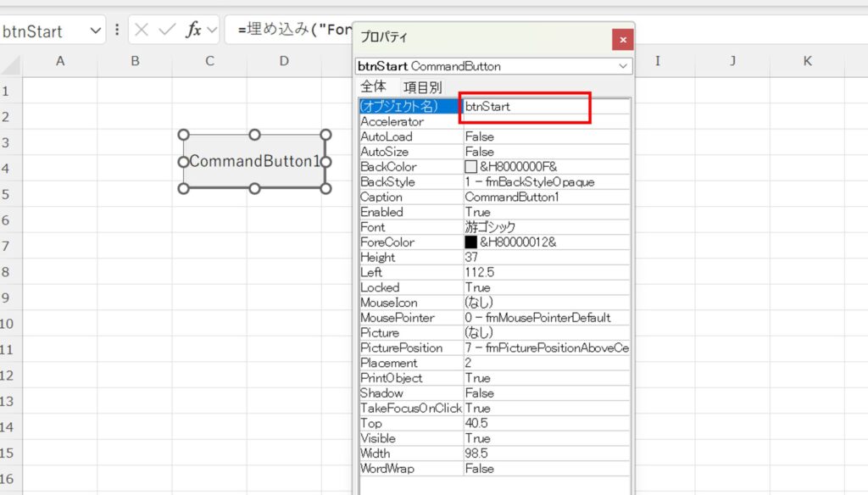This screenshot has height=495, width=868.
Task: Edit the btnStart object name value
Action: click(x=547, y=106)
